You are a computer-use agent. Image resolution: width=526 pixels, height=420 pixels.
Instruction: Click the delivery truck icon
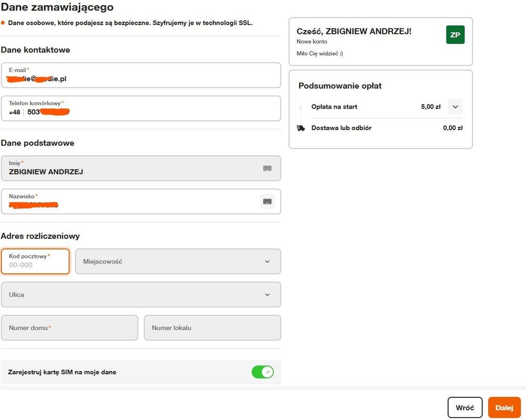click(301, 128)
